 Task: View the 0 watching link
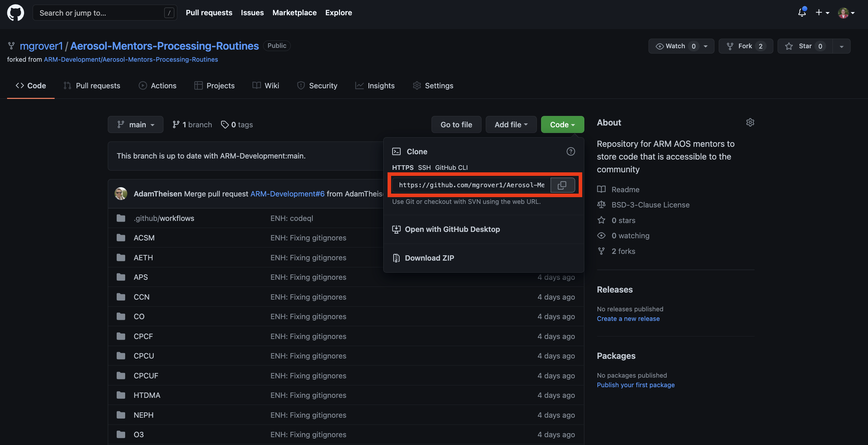click(623, 235)
